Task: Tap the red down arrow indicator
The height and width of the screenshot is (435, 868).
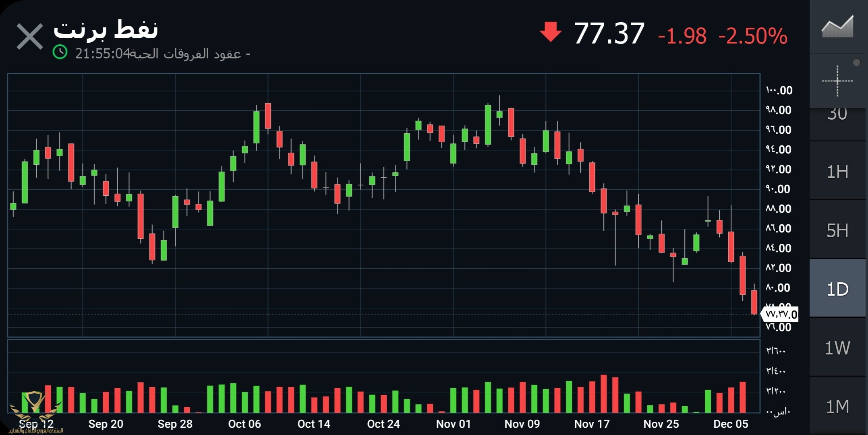Action: coord(550,32)
